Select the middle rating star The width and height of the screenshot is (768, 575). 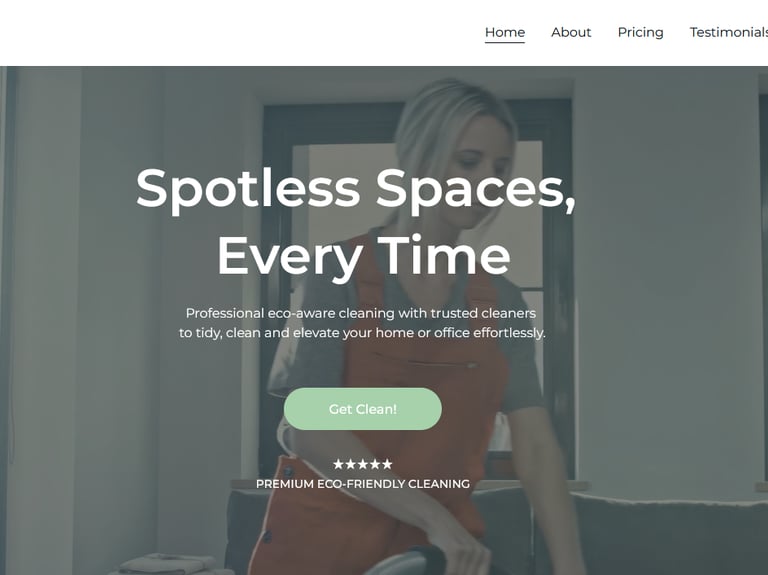(362, 464)
